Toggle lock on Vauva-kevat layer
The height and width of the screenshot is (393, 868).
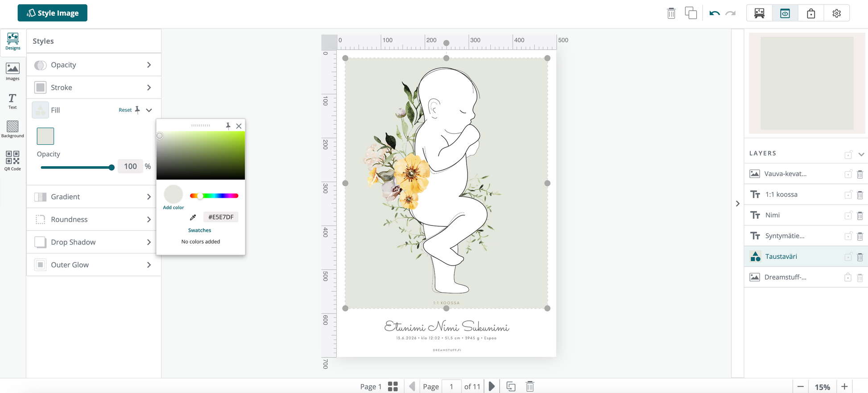848,174
